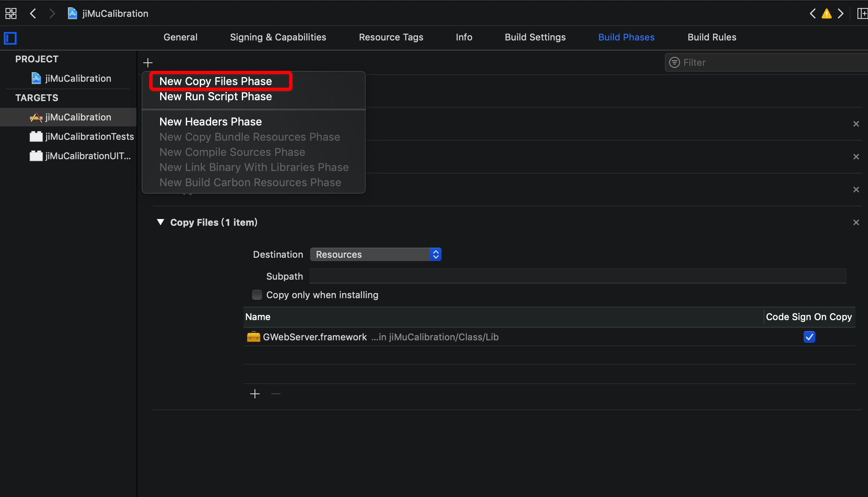This screenshot has width=868, height=497.
Task: Enable Copy only when installing
Action: 257,295
